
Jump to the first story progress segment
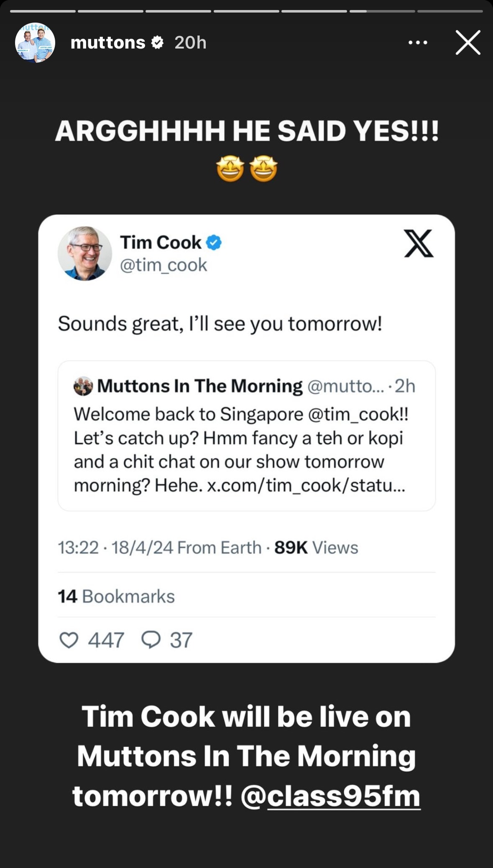[43, 11]
